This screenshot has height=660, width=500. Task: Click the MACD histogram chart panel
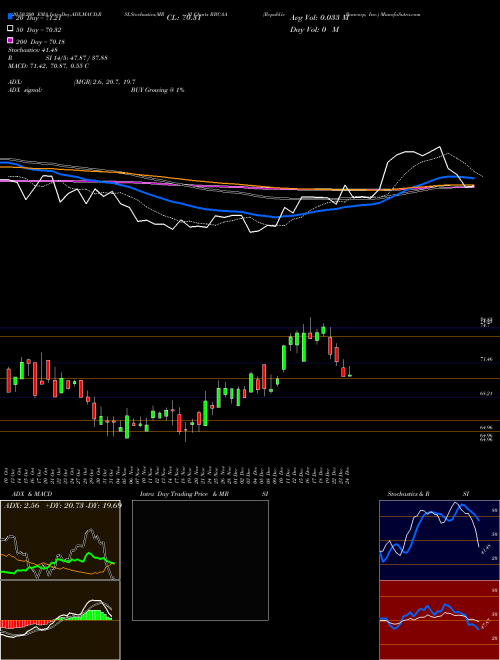60,620
